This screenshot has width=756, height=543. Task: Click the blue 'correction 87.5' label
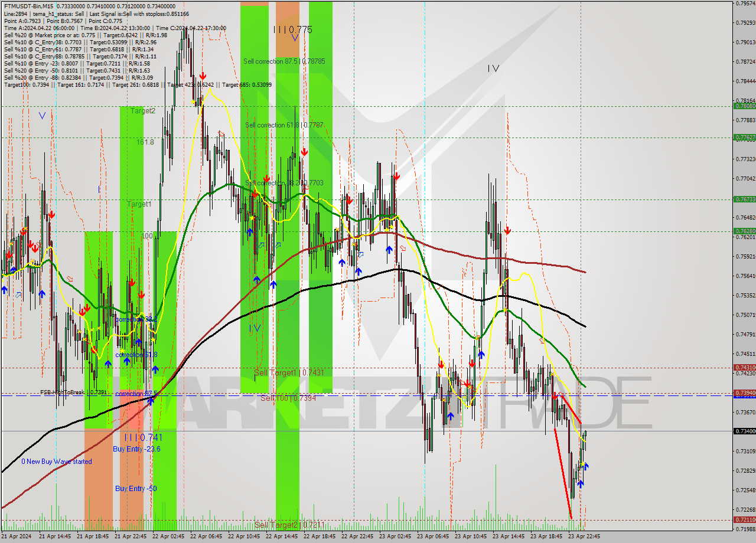pyautogui.click(x=136, y=394)
